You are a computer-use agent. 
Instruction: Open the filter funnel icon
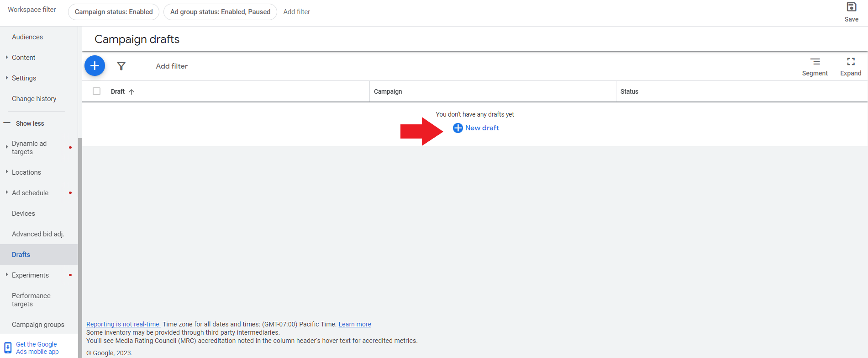coord(121,66)
